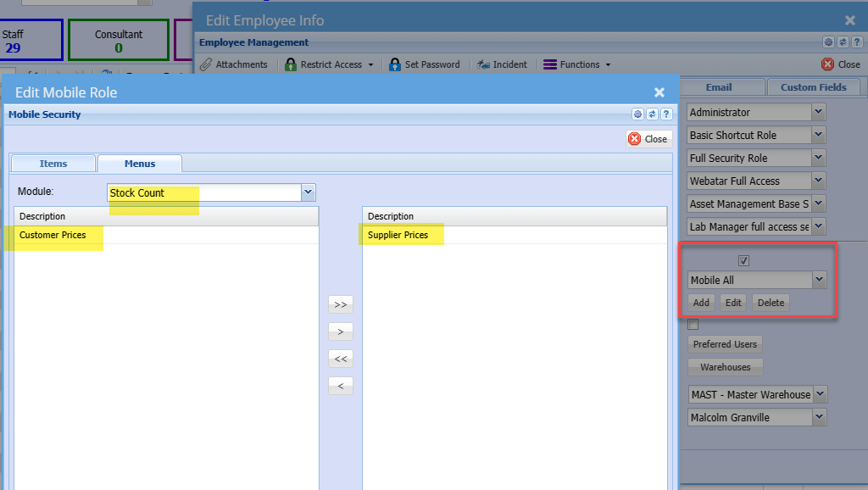Click the move selected left < button
Screen dimensions: 868x490
tap(341, 386)
